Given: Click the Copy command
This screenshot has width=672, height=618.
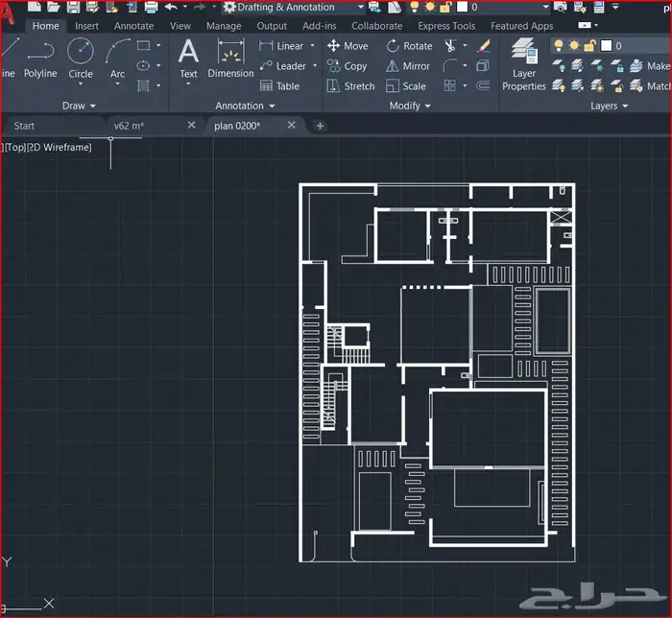Looking at the screenshot, I should [348, 66].
